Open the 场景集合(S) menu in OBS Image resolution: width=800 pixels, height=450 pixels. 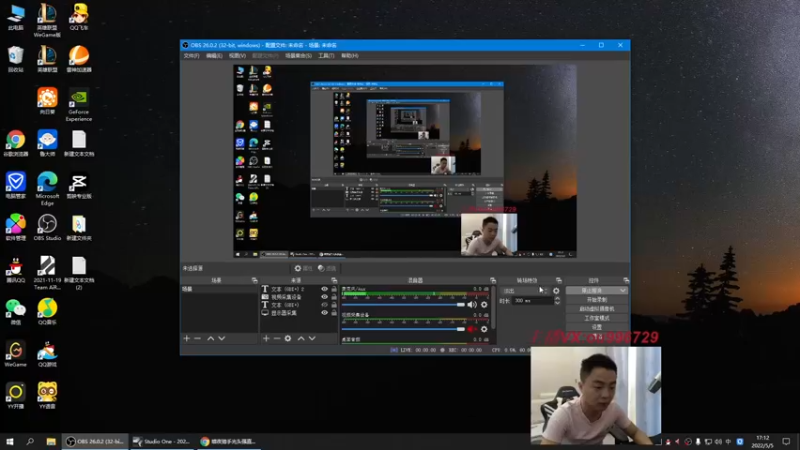298,56
